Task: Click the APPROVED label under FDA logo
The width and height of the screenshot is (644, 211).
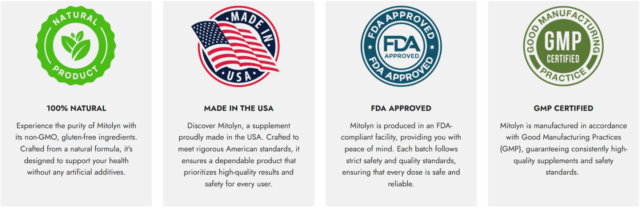Action: (402, 56)
